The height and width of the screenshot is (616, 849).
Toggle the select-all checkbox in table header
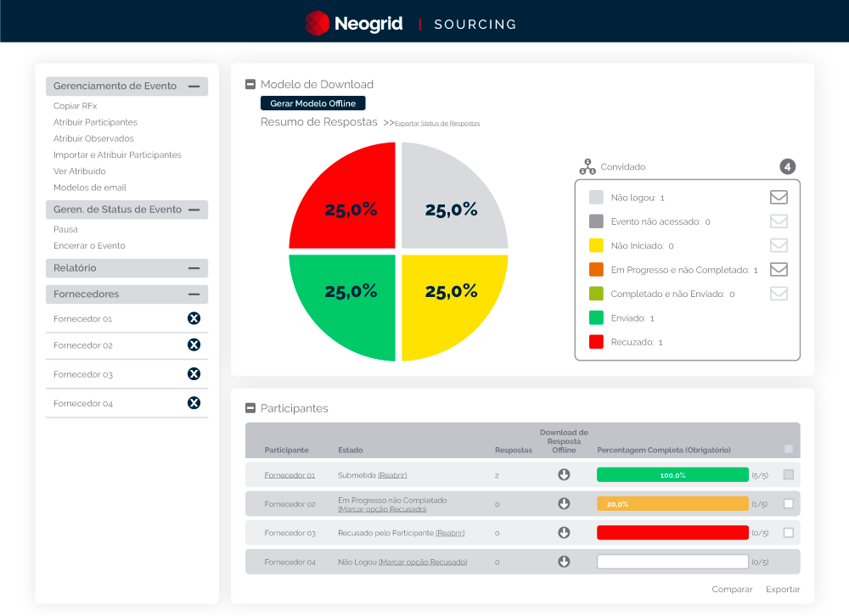coord(789,449)
